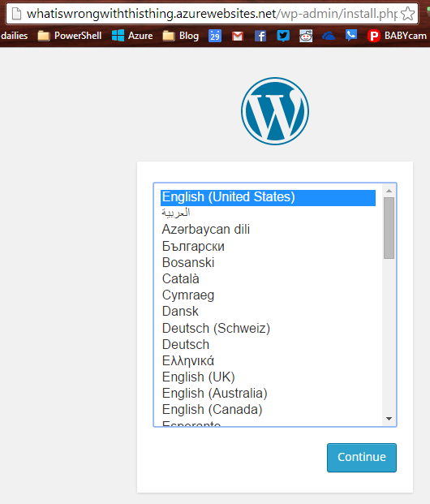The height and width of the screenshot is (504, 430).
Task: Open the OneDrive cloud bookmark icon
Action: [x=329, y=36]
